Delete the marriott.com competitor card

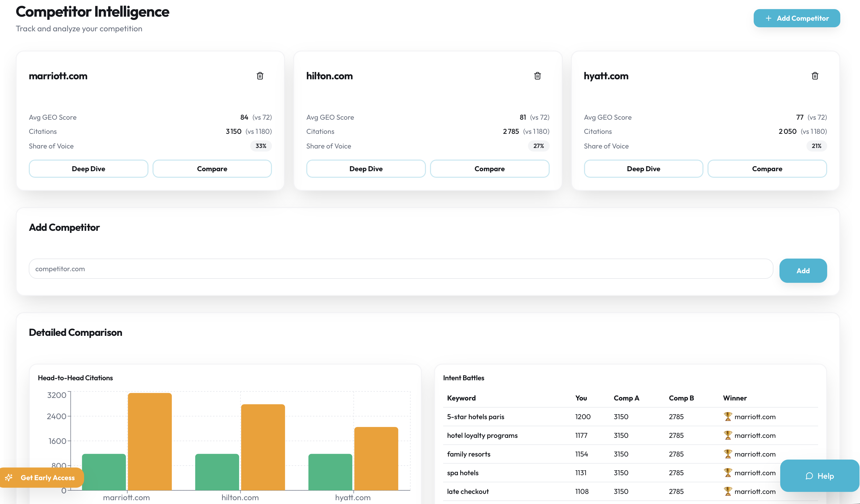tap(260, 76)
